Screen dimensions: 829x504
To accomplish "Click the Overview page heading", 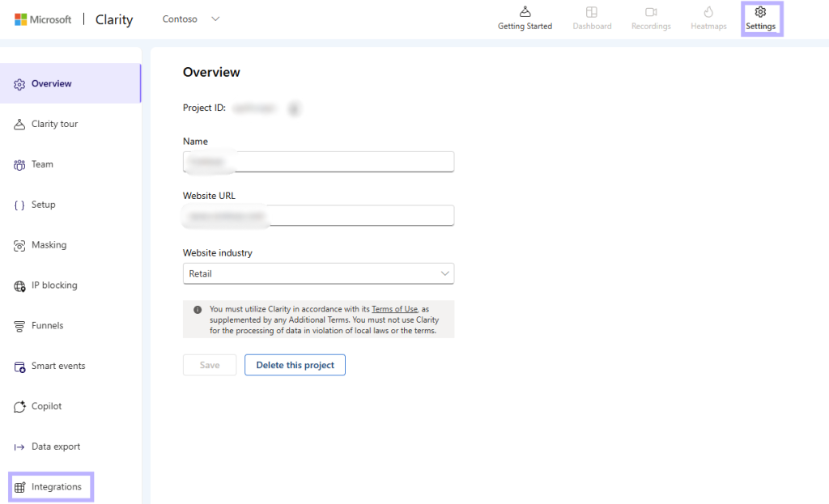I will click(211, 72).
